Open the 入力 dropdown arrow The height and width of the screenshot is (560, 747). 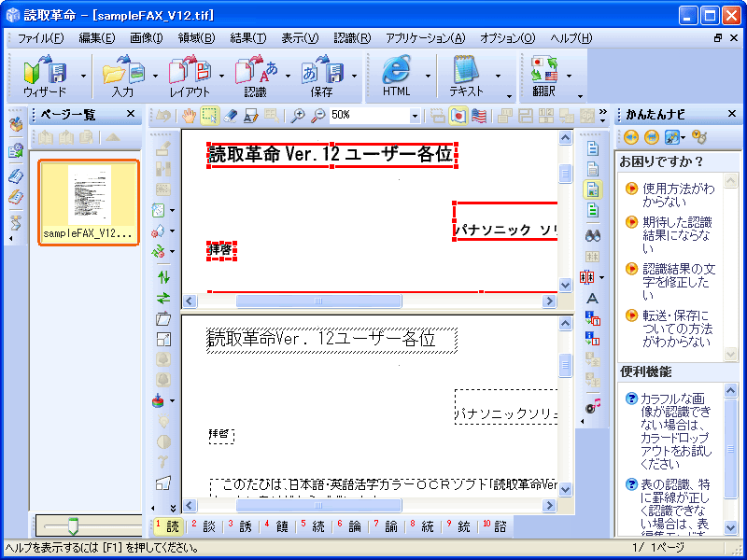pyautogui.click(x=155, y=76)
